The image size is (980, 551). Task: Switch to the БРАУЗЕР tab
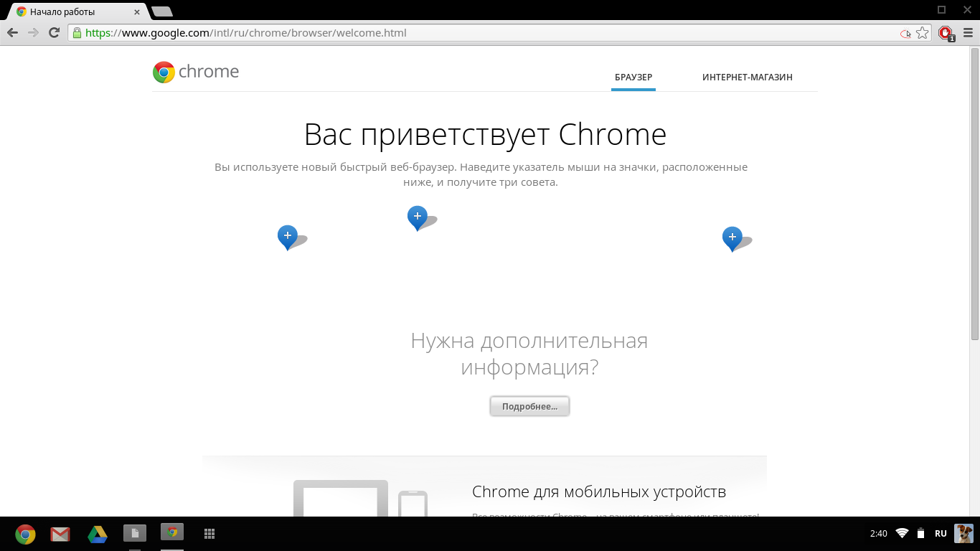(x=633, y=77)
